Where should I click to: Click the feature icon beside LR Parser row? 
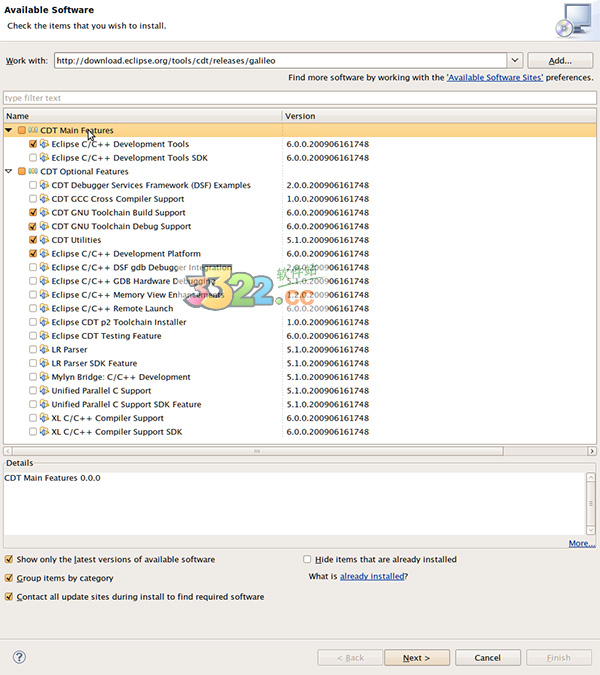44,349
